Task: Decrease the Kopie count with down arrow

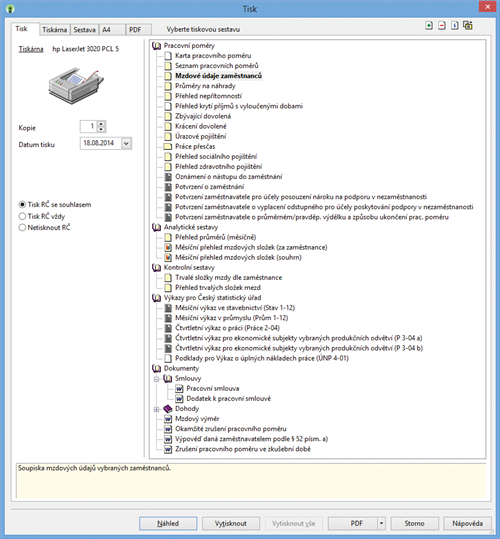Action: click(101, 130)
